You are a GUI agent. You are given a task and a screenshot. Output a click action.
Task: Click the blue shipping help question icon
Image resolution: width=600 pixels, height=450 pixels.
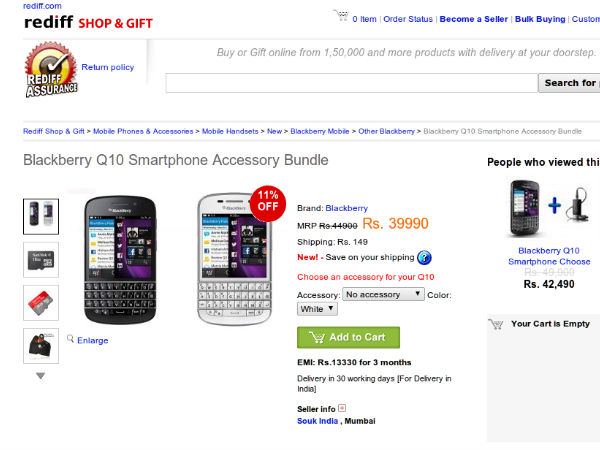[x=423, y=257]
